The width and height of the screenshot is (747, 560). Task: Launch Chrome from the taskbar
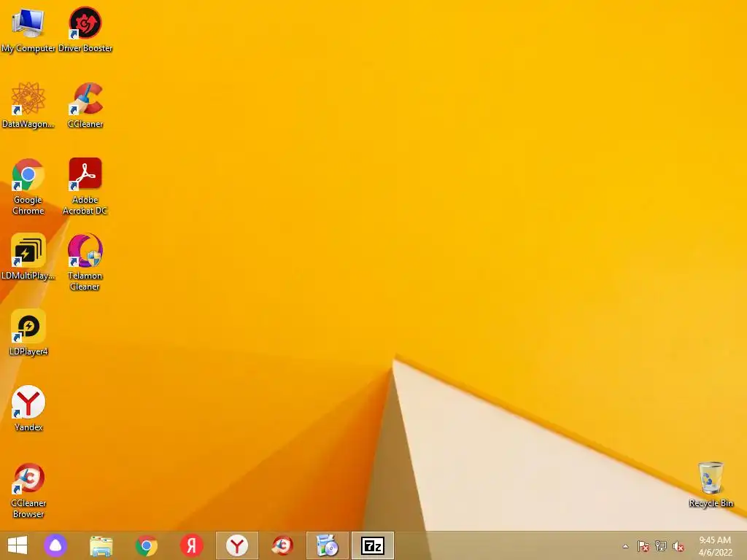(146, 545)
